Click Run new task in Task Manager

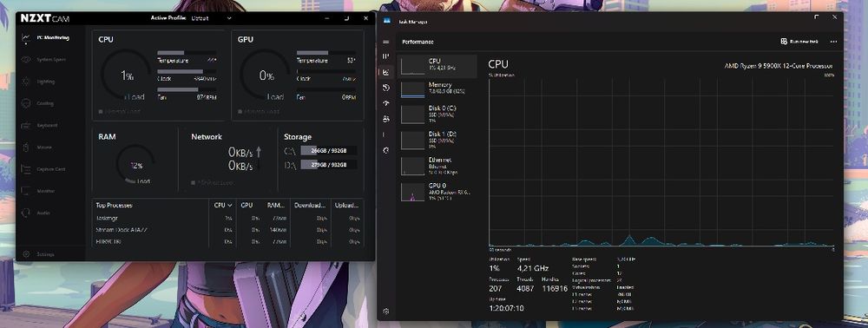click(x=799, y=42)
